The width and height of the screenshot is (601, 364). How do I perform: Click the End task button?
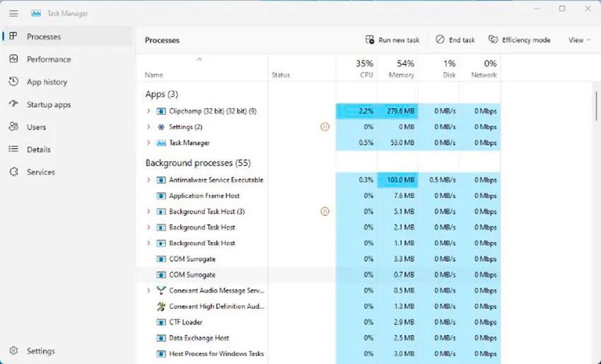coord(455,40)
